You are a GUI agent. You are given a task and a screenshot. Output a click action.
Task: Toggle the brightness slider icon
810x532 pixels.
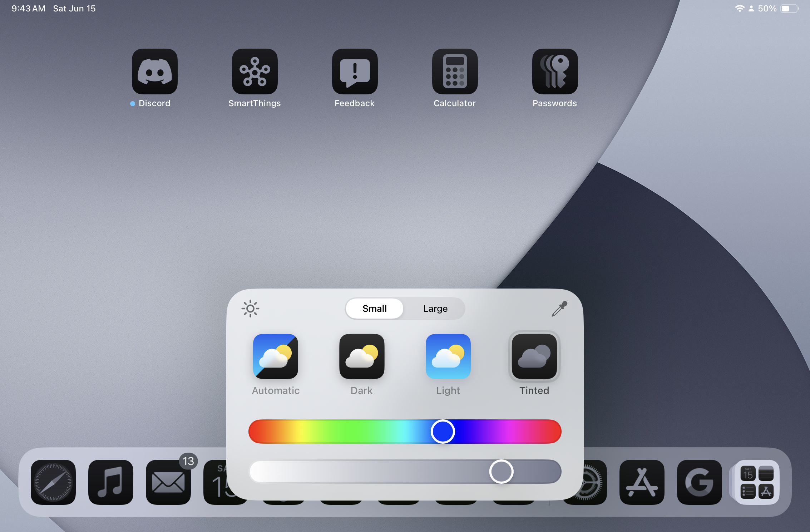pyautogui.click(x=250, y=308)
